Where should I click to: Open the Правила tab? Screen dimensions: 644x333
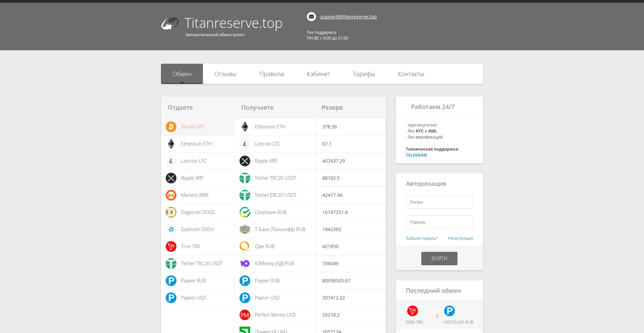[272, 74]
